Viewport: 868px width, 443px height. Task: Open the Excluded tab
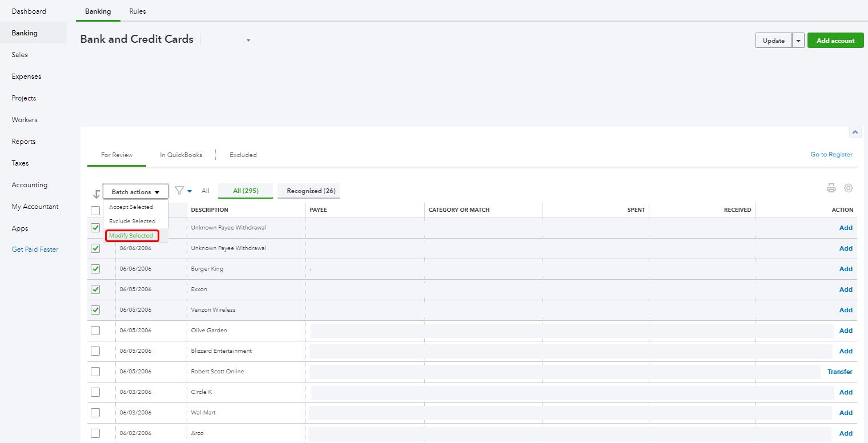point(243,155)
